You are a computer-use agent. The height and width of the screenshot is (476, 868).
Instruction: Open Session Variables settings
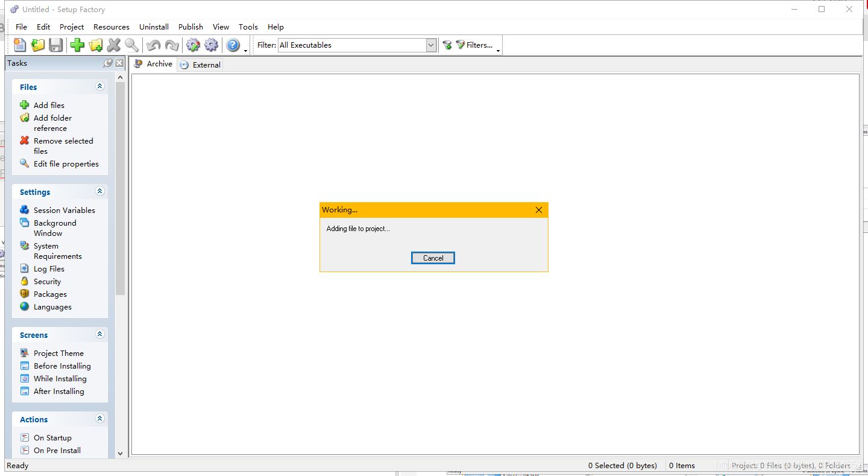click(x=64, y=210)
